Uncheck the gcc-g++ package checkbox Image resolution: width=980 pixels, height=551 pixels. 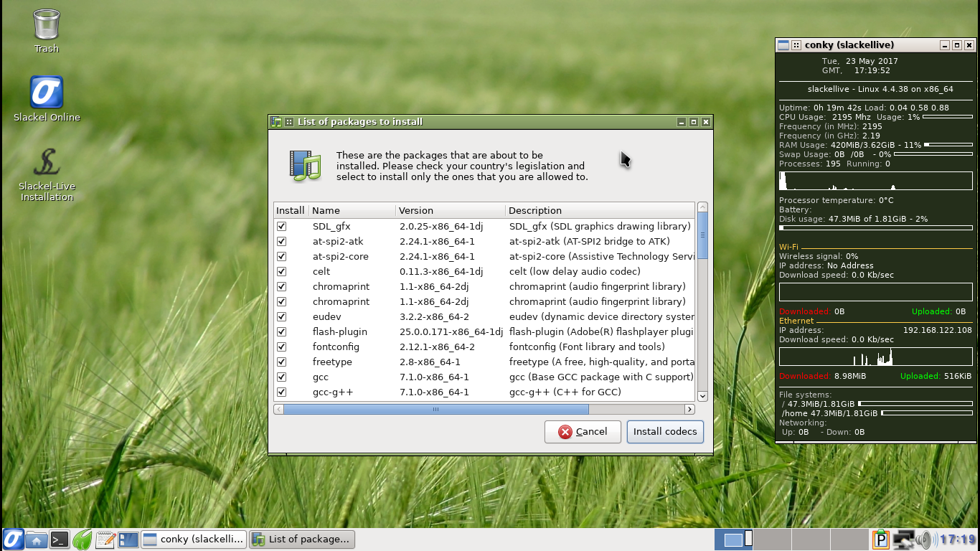point(281,392)
